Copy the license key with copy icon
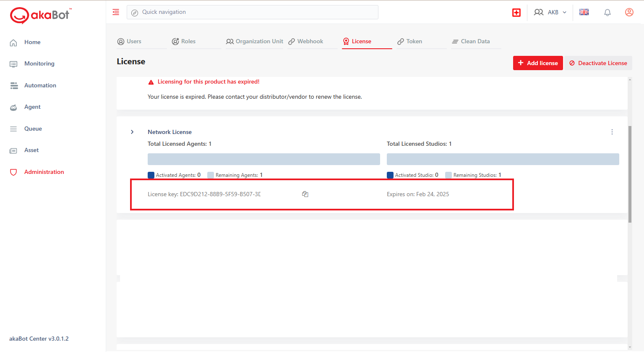The image size is (644, 352). point(305,194)
